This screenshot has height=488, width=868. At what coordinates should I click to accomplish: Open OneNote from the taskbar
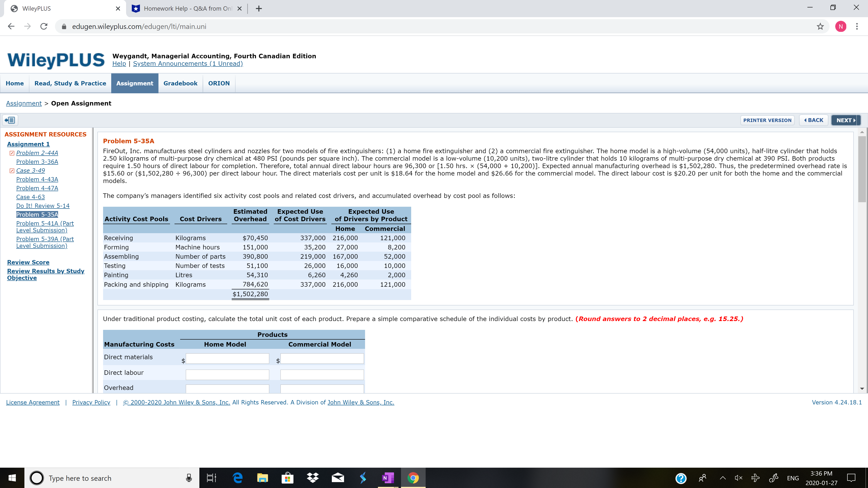point(388,478)
